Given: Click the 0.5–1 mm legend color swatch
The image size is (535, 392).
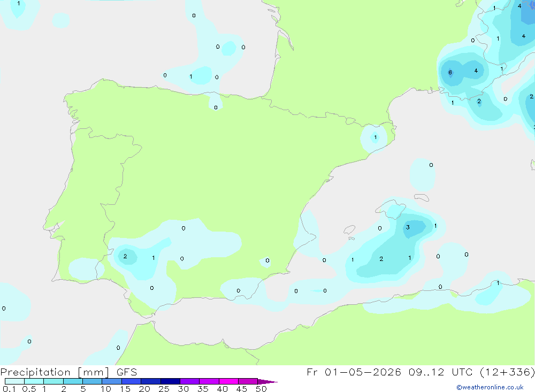Looking at the screenshot, I should point(34,381).
